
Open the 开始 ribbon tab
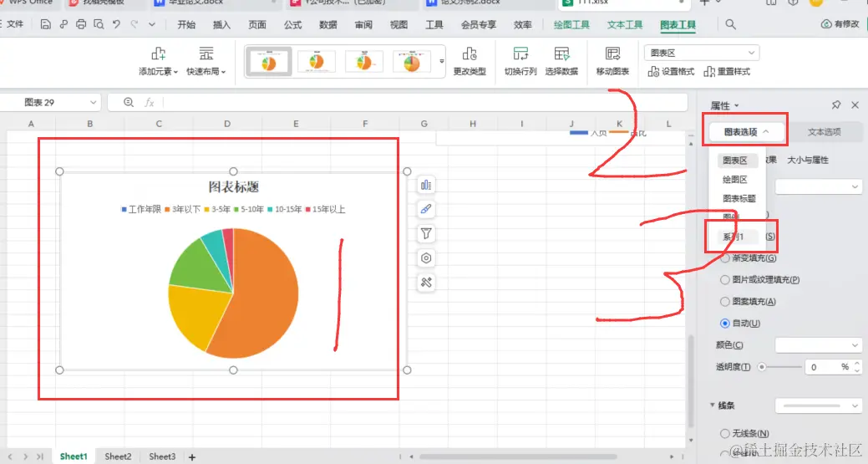(186, 25)
